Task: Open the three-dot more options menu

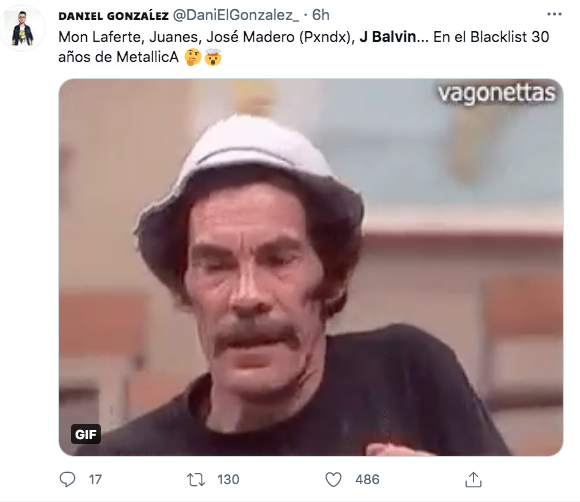Action: coord(554,14)
